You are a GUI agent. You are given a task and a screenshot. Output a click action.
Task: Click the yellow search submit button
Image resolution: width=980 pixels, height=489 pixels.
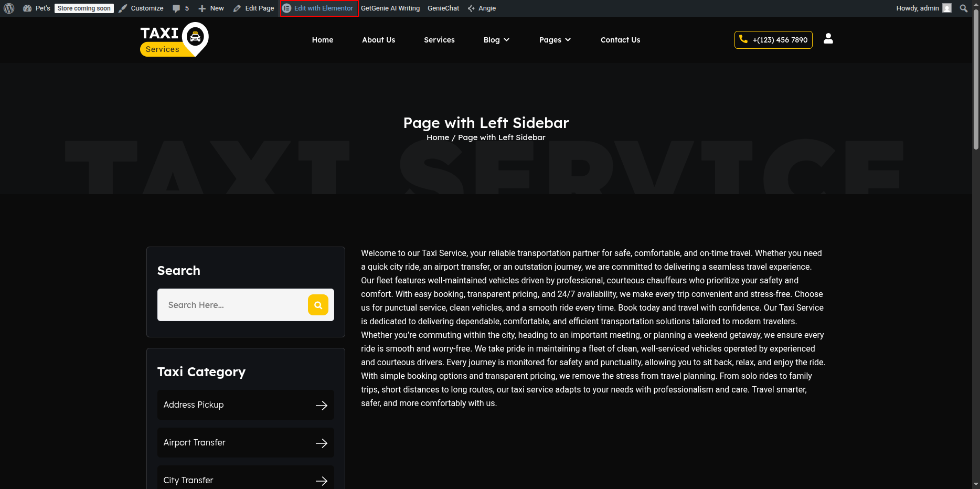click(x=318, y=305)
